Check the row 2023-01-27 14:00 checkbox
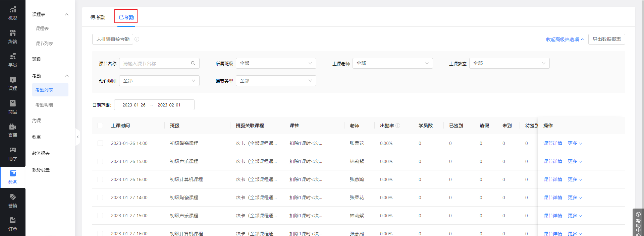 click(100, 198)
